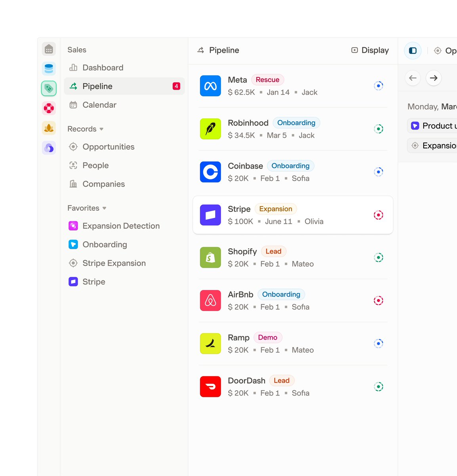This screenshot has height=476, width=457.
Task: Click the Lead tag on Shopify
Action: point(273,251)
